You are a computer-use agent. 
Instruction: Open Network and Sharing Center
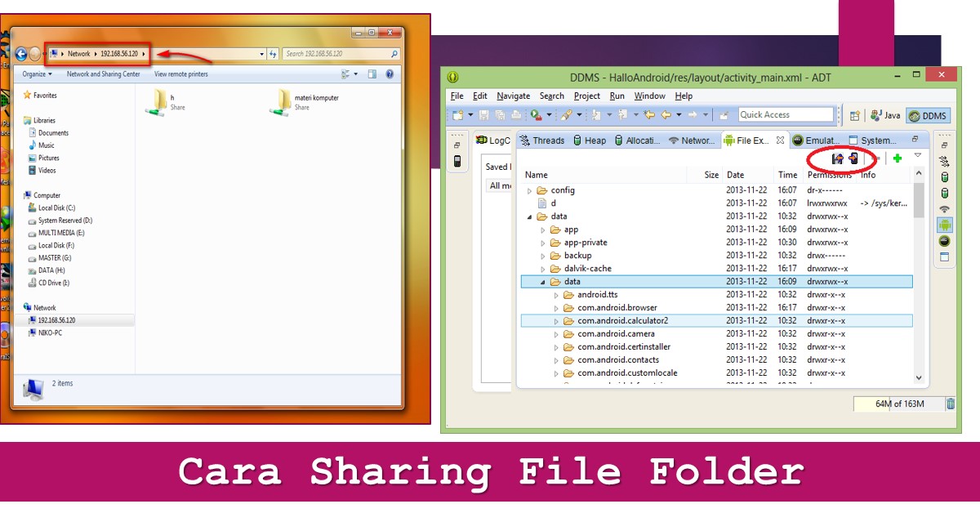[104, 74]
